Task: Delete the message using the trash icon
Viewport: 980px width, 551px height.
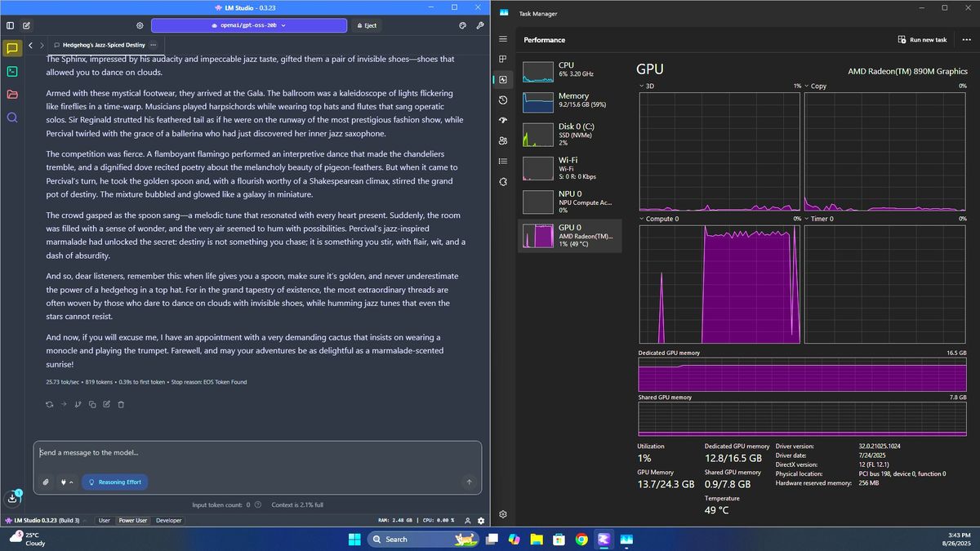Action: pos(121,404)
